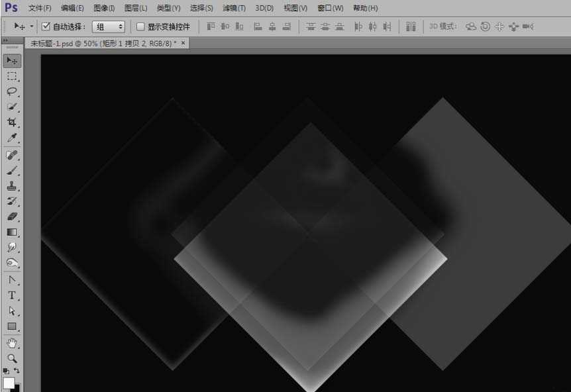Open the 窗口(W) menu
Image resolution: width=571 pixels, height=392 pixels.
(331, 8)
